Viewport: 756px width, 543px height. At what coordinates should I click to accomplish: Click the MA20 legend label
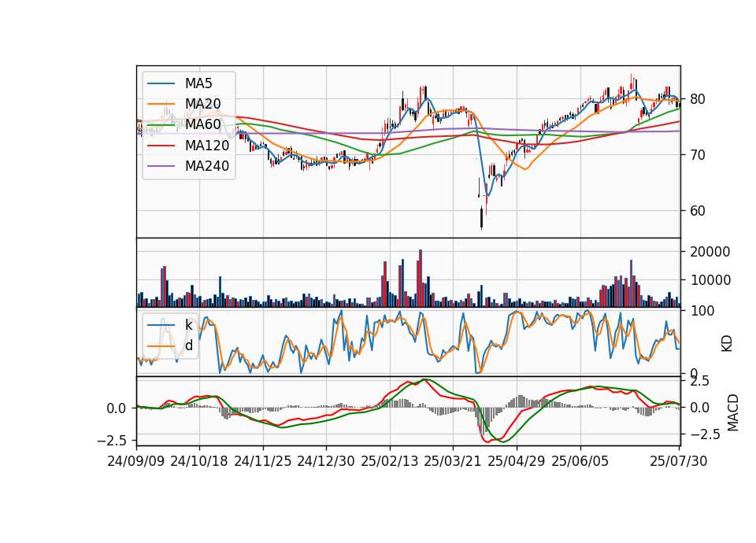click(x=203, y=104)
